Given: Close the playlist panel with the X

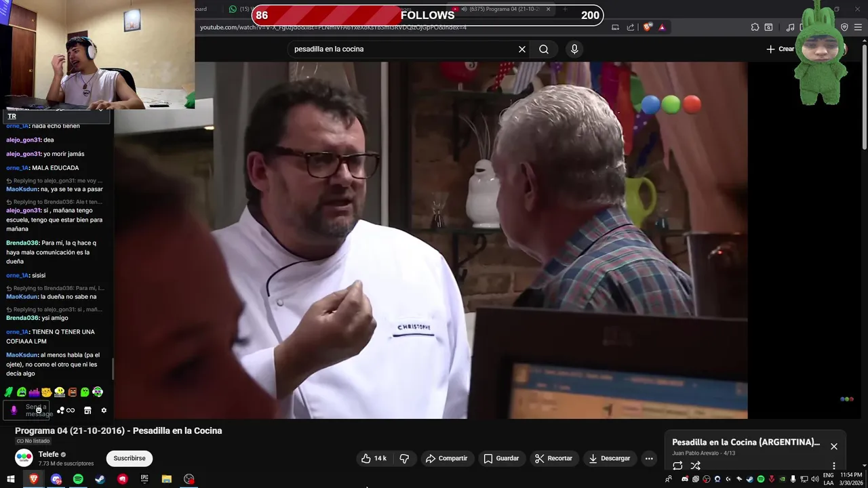Looking at the screenshot, I should [834, 447].
